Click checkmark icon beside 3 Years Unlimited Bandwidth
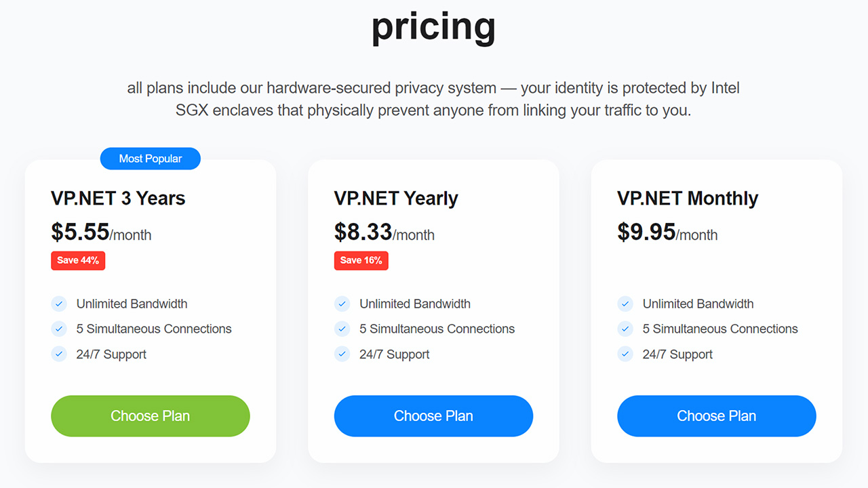The height and width of the screenshot is (488, 868). click(59, 304)
